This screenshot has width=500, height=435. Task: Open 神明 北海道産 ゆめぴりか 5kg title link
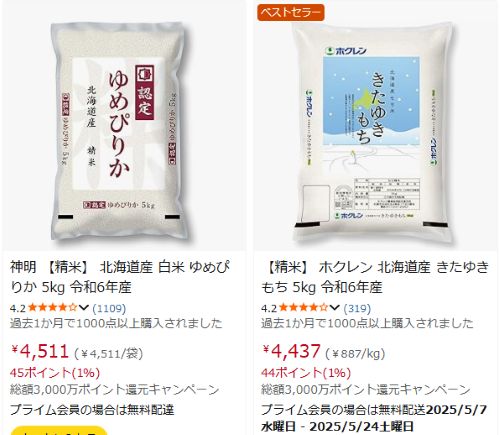point(120,277)
